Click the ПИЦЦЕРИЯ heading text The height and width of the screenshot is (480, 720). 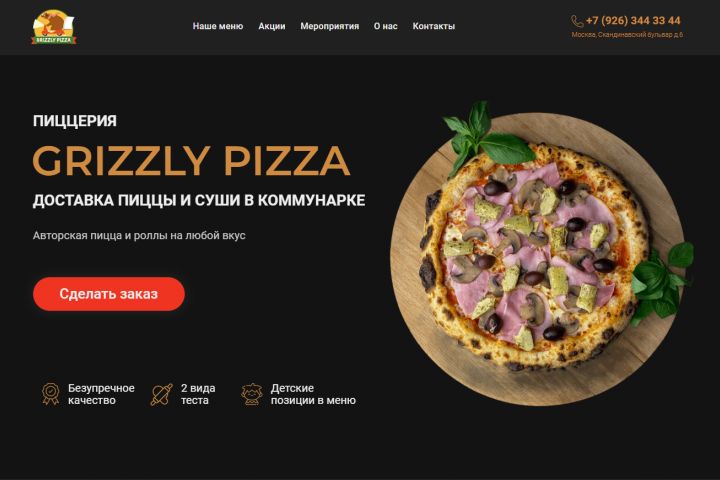click(75, 121)
